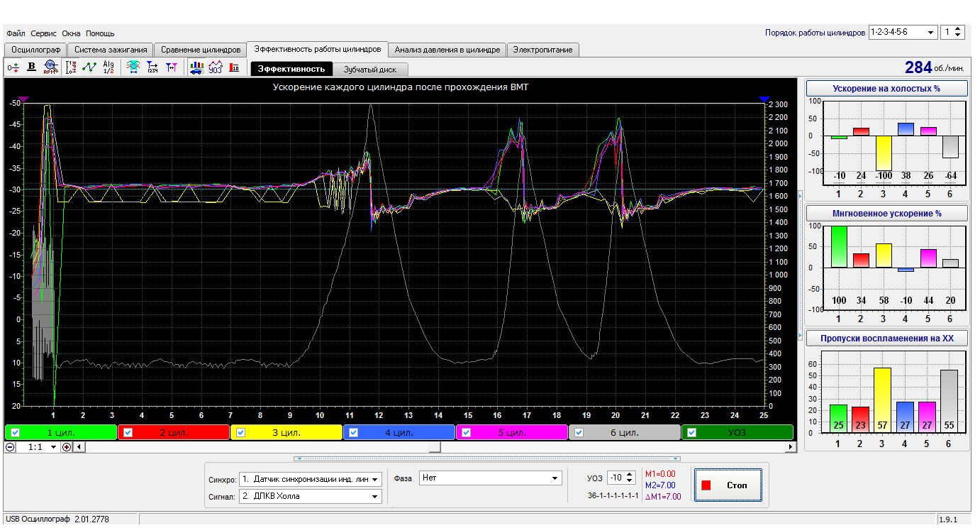This screenshot has width=980, height=528.
Task: Open the Файл menu
Action: pyautogui.click(x=16, y=33)
